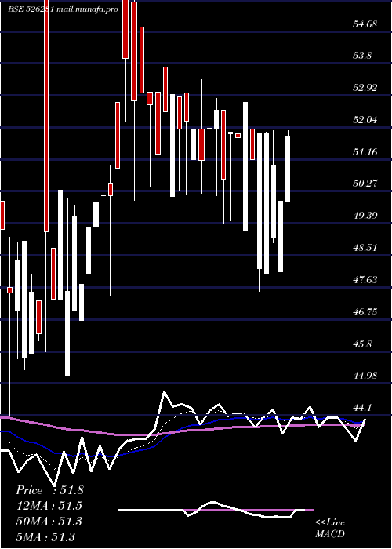This screenshot has width=392, height=549.
Task: Click the 50MA : 51.3 readout
Action: (49, 522)
